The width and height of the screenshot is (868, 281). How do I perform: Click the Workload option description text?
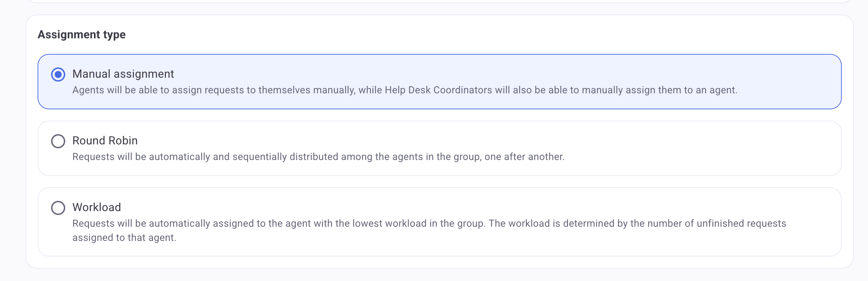[x=429, y=224]
